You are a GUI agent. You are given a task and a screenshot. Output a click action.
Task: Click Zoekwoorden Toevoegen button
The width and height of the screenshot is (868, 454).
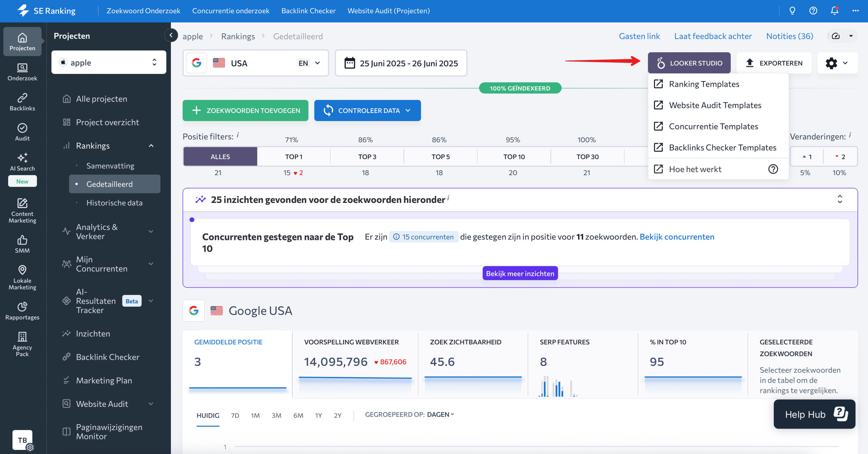tap(245, 111)
